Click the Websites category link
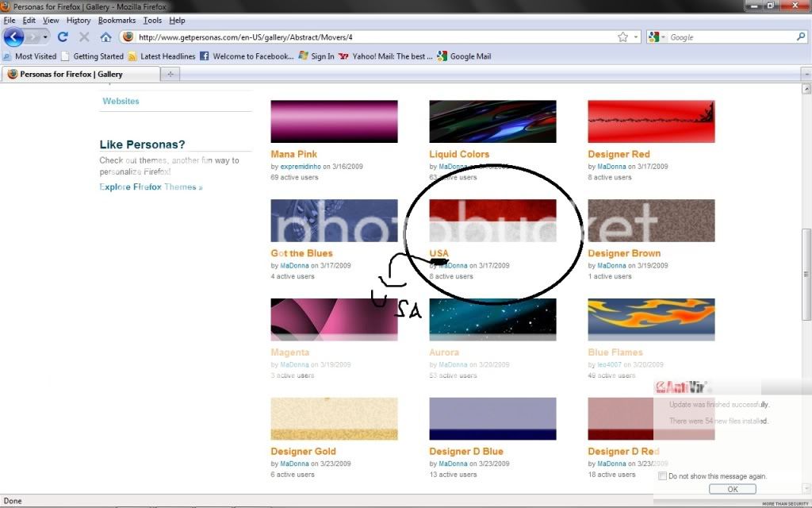 pyautogui.click(x=121, y=101)
